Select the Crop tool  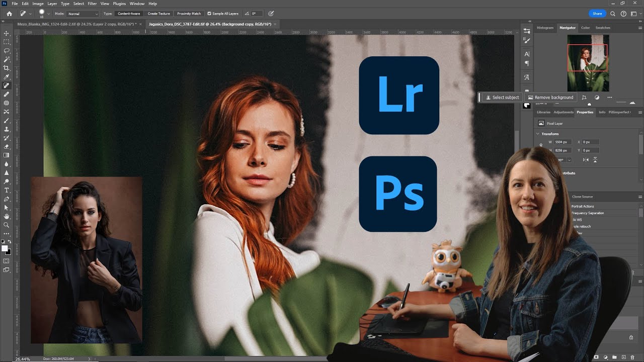click(x=7, y=68)
